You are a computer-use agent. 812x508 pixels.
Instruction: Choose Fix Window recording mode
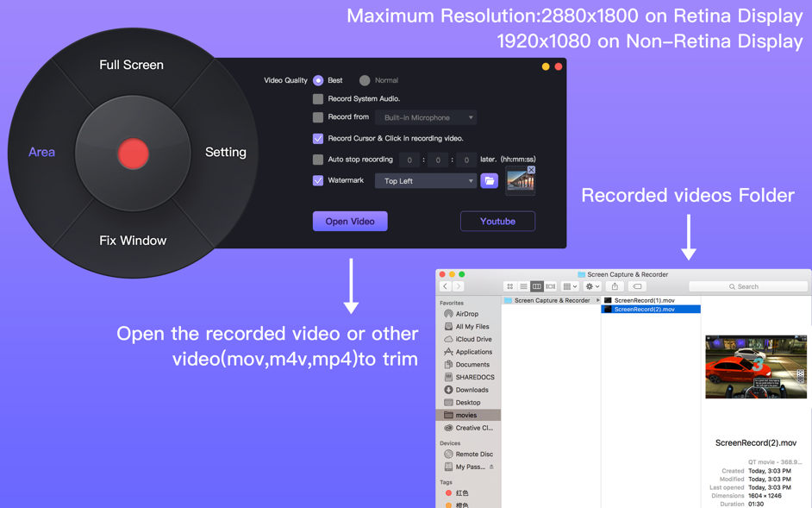click(x=133, y=241)
